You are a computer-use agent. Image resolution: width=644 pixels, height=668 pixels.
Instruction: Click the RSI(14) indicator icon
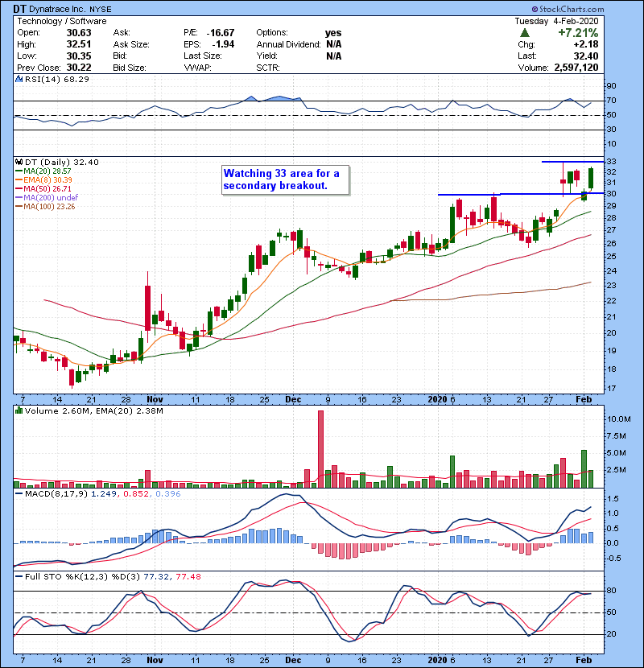[x=19, y=79]
